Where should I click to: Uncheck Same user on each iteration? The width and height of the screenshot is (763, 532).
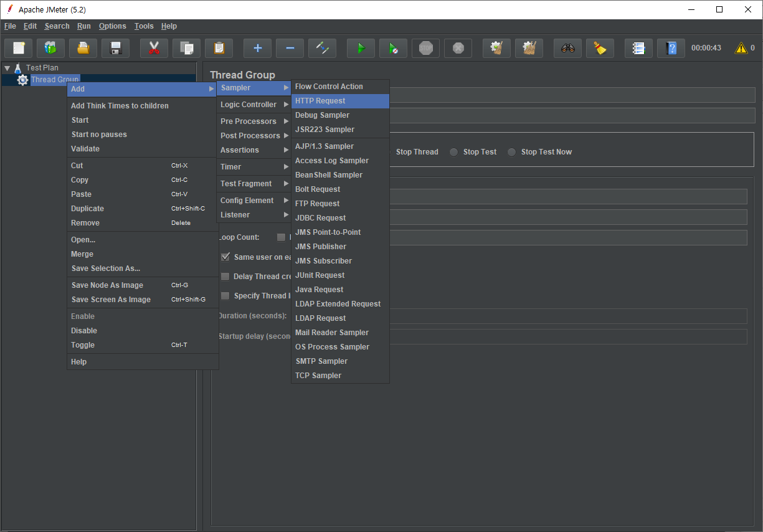tap(225, 257)
